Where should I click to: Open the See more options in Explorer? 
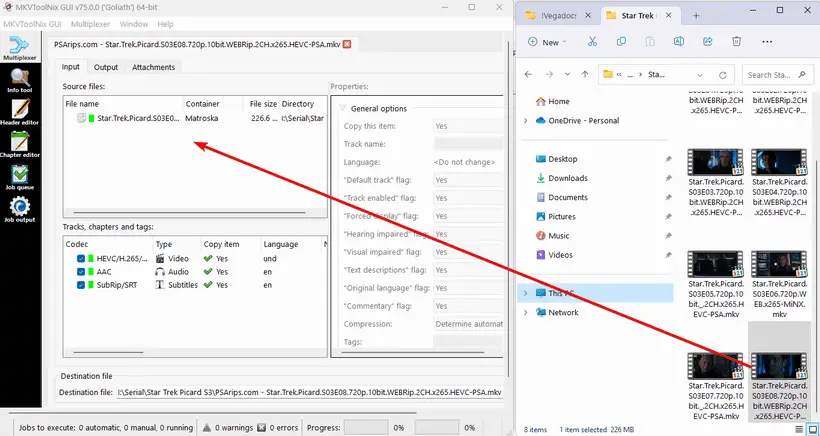767,42
